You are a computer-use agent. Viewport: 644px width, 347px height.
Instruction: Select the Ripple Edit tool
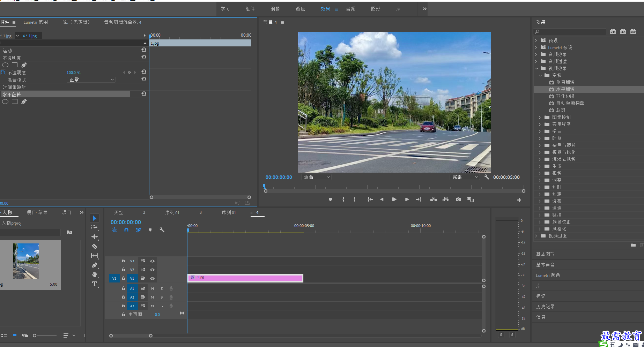[95, 237]
